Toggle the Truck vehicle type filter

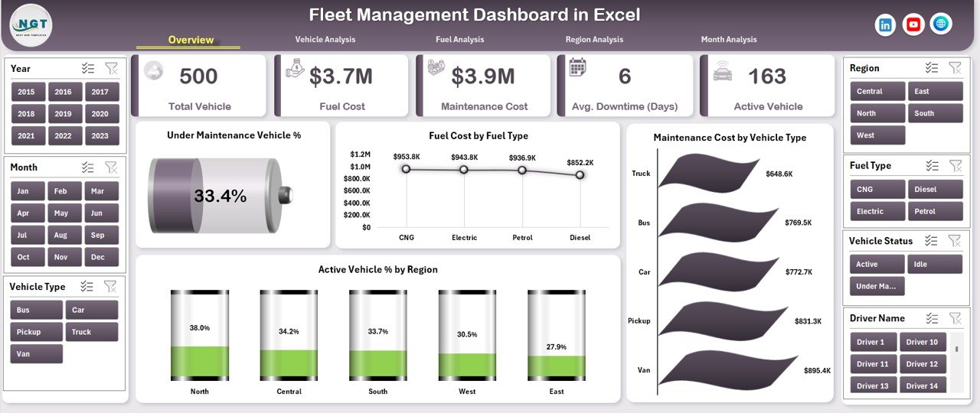[92, 332]
